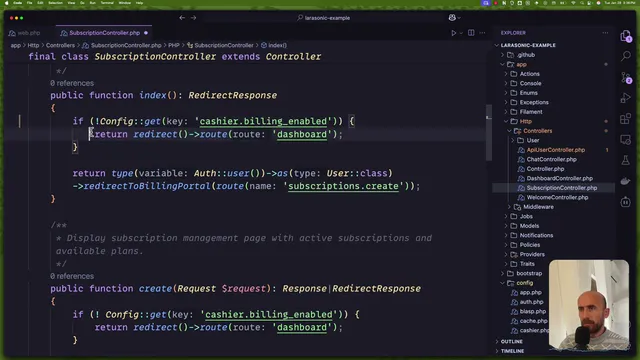
Task: Click the unsaved dot on SubscriptionController.php tab
Action: click(146, 33)
